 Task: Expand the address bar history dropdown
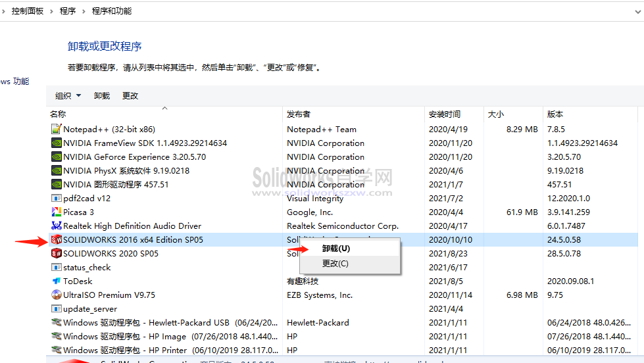(x=637, y=11)
